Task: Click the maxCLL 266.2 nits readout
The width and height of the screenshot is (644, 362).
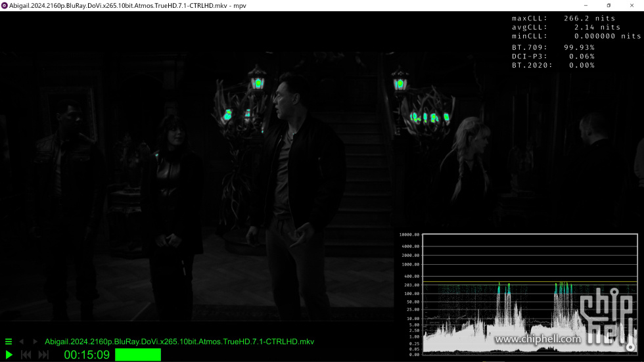Action: (566, 18)
